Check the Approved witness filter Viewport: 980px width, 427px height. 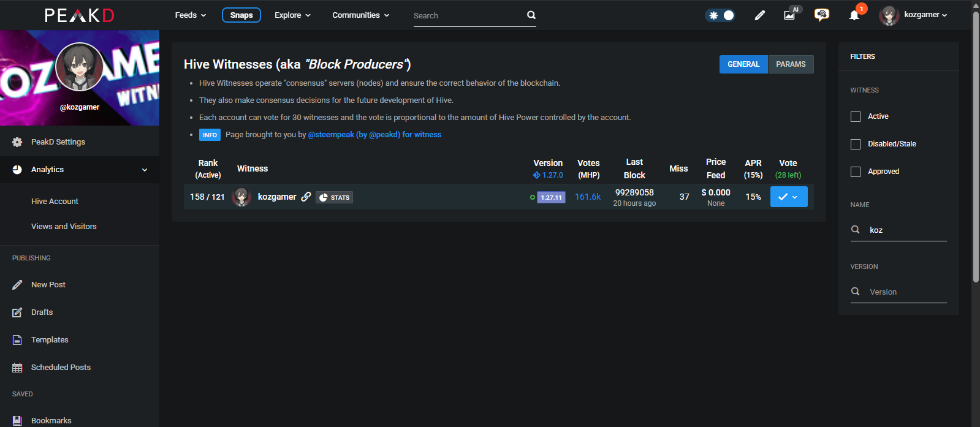(856, 172)
